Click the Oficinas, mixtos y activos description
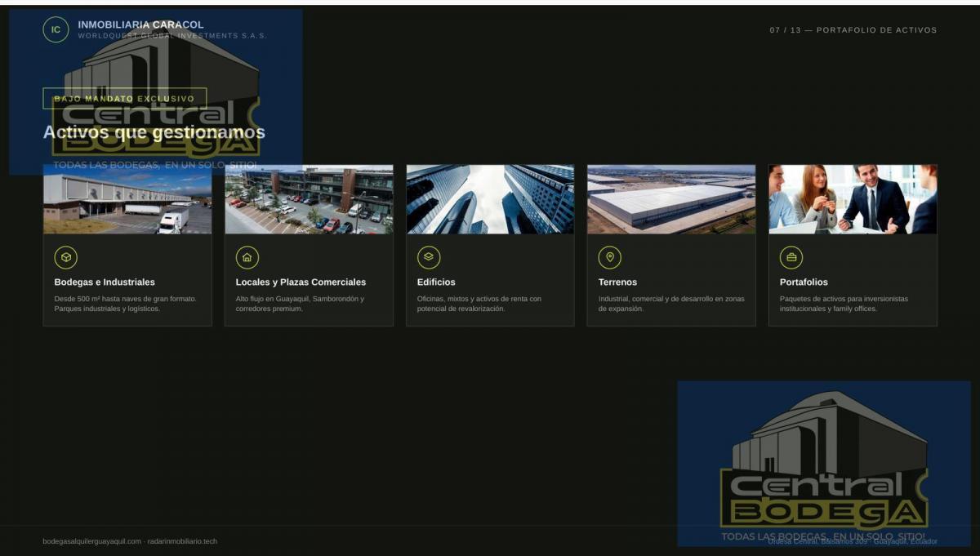This screenshot has width=980, height=556. [479, 304]
